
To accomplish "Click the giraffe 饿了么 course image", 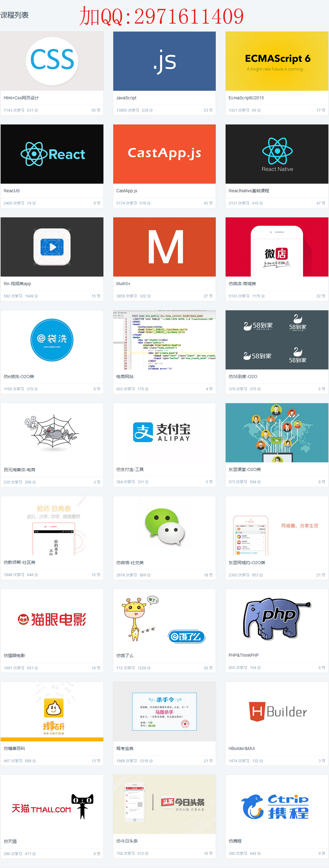I will 164,619.
